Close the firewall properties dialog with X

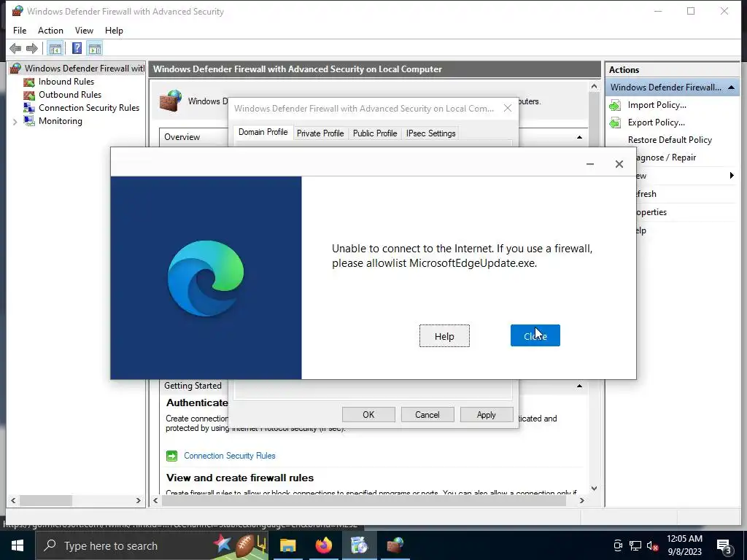[x=508, y=108]
